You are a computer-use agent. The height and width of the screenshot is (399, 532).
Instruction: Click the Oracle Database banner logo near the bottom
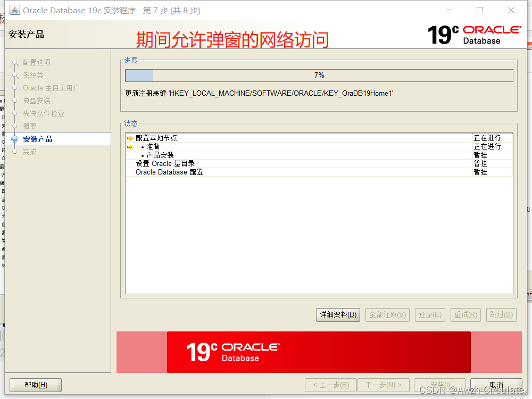234,352
